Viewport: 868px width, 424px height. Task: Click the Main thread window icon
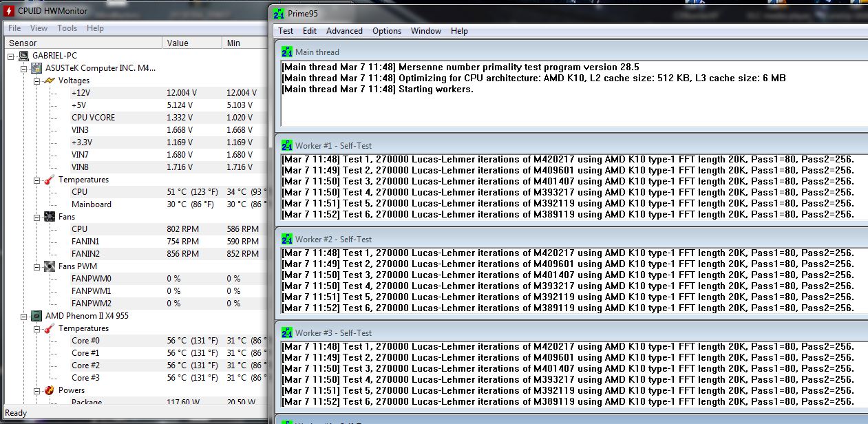click(287, 52)
